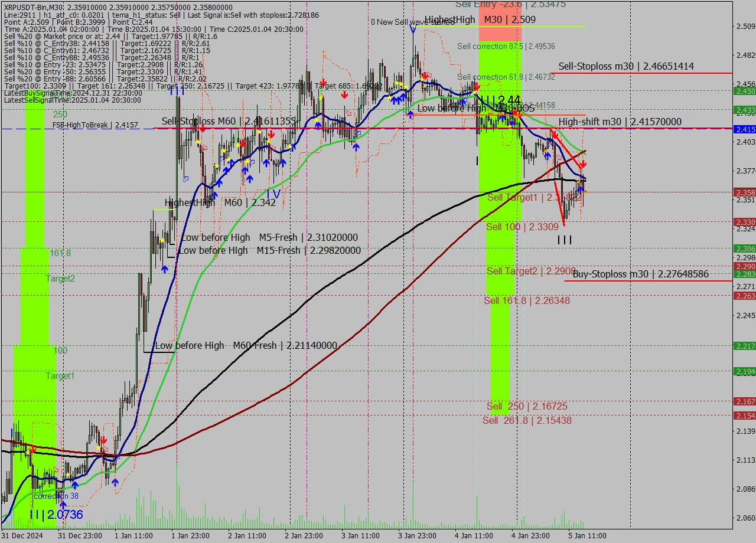Image resolution: width=756 pixels, height=543 pixels.
Task: Click the blue 2.415 price tag
Action: 744,129
